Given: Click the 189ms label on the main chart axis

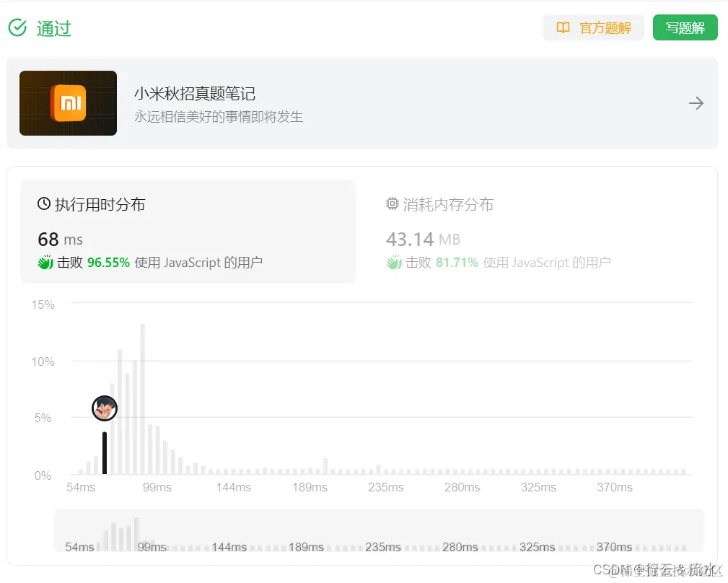Looking at the screenshot, I should pyautogui.click(x=310, y=487).
